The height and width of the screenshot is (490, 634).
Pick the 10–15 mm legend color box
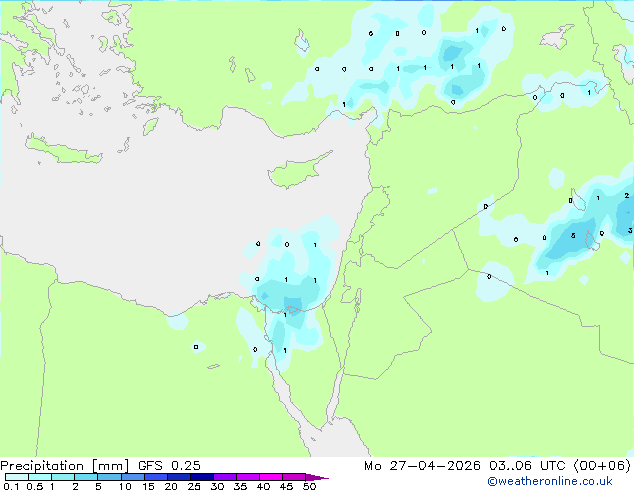pyautogui.click(x=132, y=477)
